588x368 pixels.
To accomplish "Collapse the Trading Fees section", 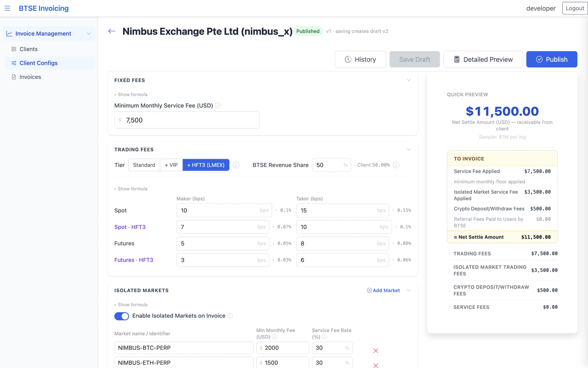I will click(409, 150).
